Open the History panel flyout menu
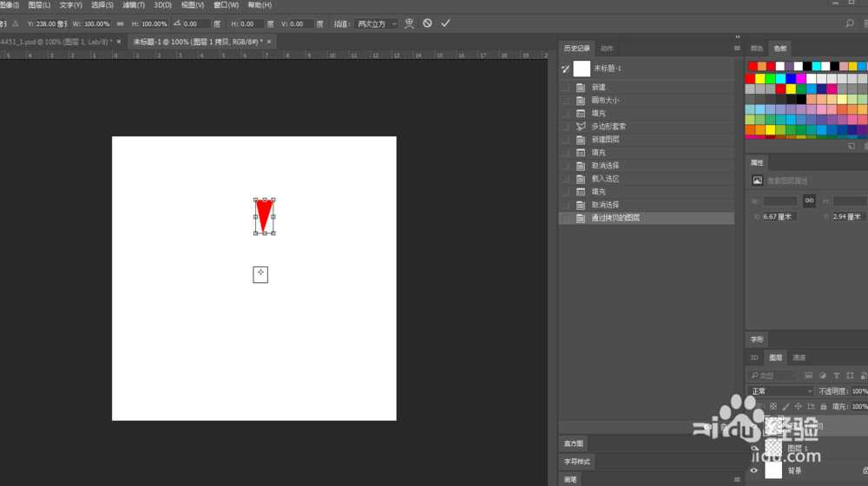 coord(737,49)
